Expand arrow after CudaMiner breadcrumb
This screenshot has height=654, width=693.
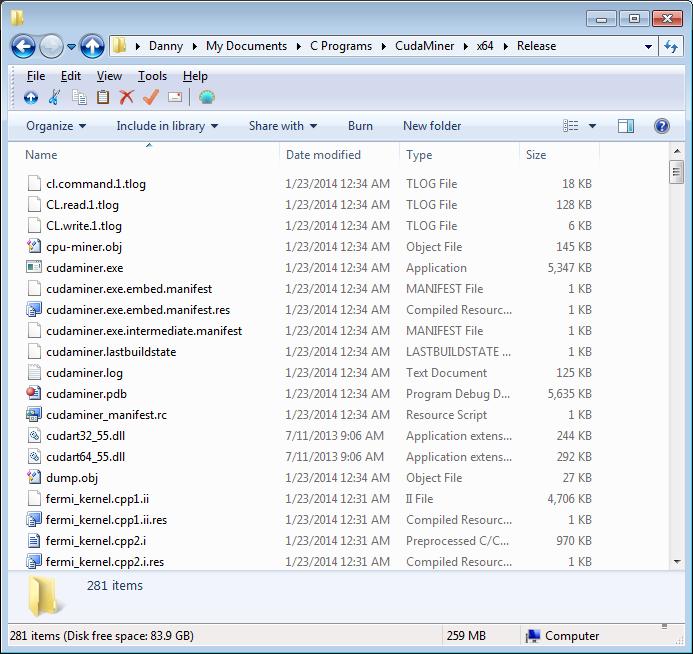point(465,46)
